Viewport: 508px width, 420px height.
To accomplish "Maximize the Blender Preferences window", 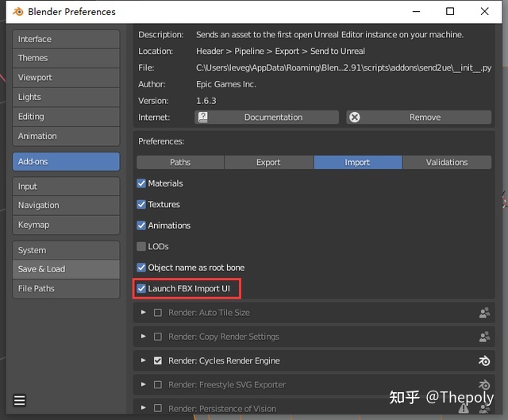I will (450, 12).
